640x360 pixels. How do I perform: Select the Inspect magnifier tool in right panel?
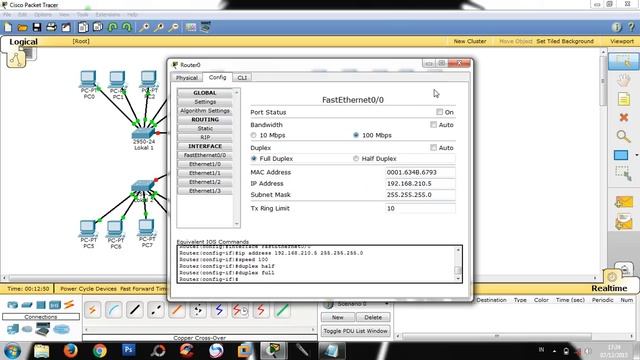pos(623,136)
